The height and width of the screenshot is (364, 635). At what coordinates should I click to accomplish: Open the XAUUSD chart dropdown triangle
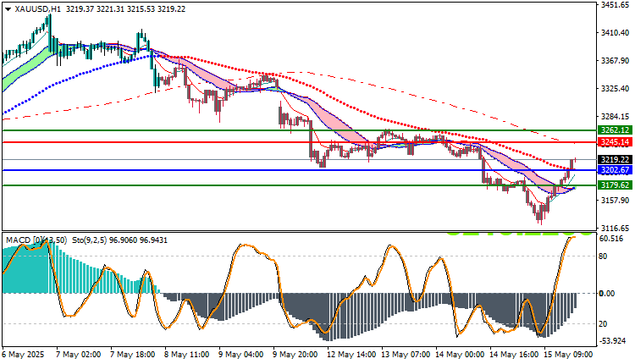click(8, 9)
